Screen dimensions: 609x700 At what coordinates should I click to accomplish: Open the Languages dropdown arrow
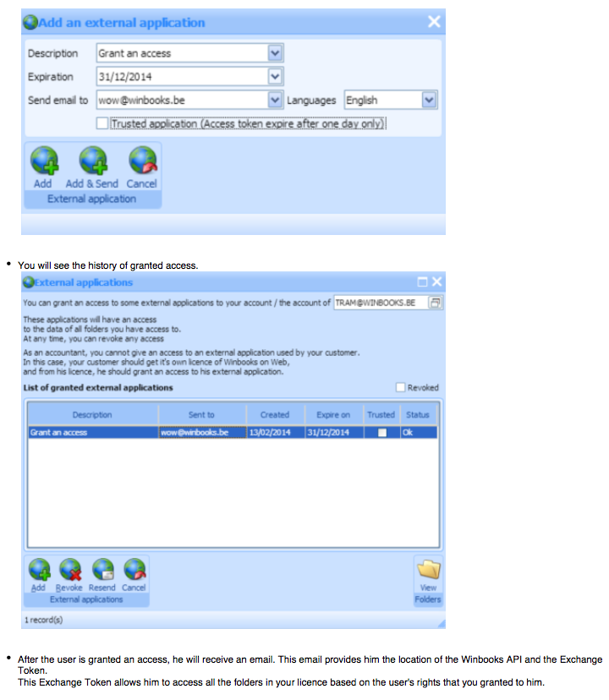(x=429, y=100)
